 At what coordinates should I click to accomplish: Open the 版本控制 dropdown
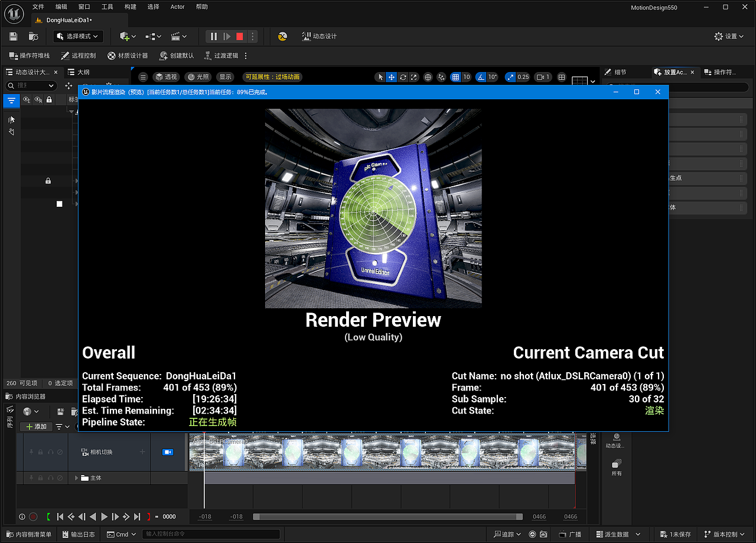click(724, 534)
